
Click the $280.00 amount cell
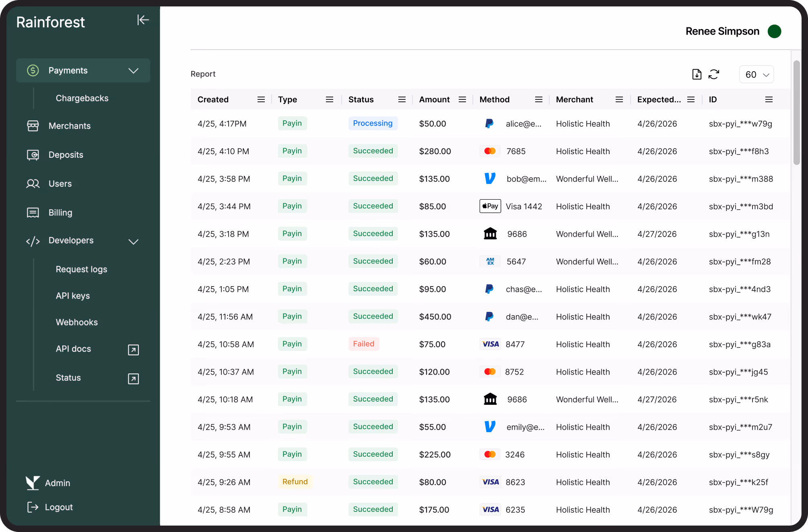point(435,151)
